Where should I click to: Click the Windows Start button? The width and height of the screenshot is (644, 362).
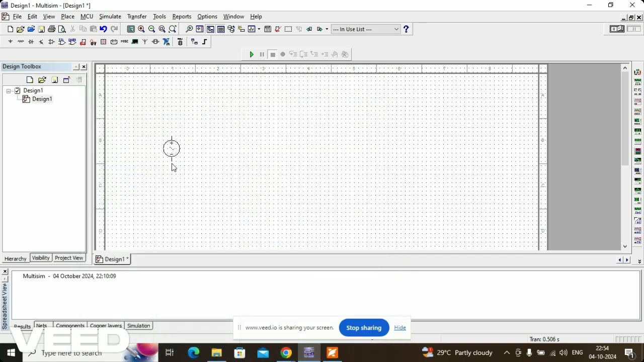point(11,353)
